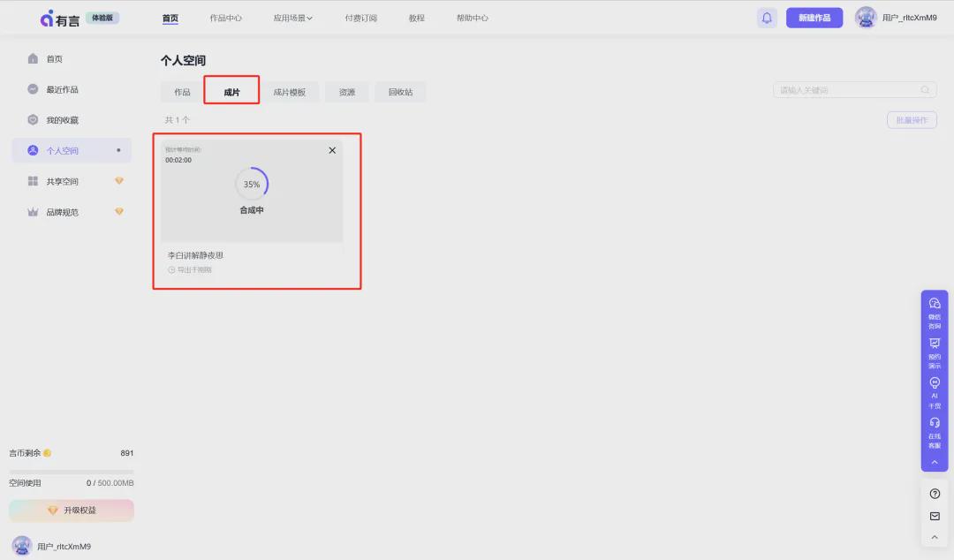
Task: Open the help question-mark icon bottom right
Action: 934,493
